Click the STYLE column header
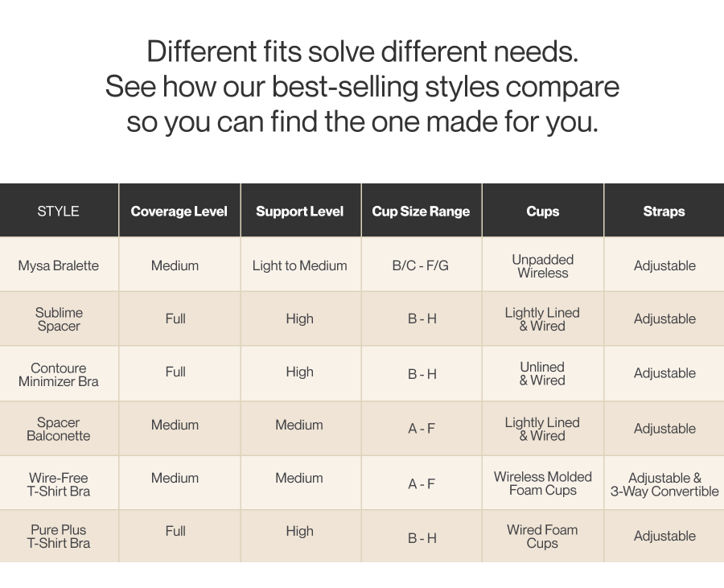Viewport: 724px width, 588px height. point(58,211)
